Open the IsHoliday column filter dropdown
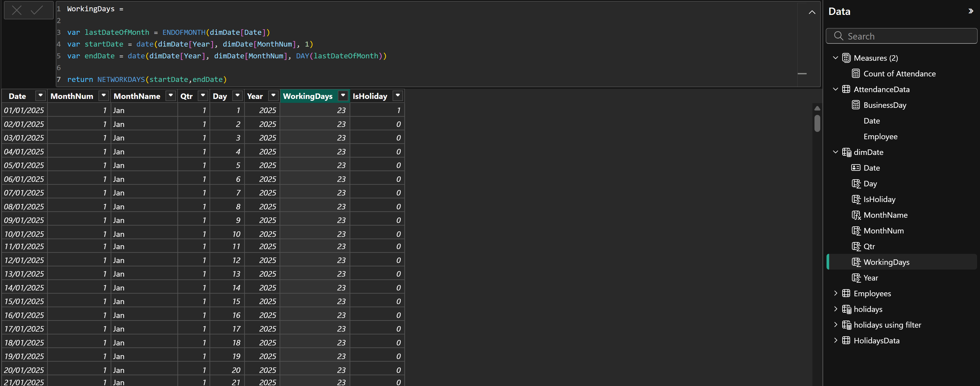This screenshot has width=980, height=386. (x=398, y=96)
